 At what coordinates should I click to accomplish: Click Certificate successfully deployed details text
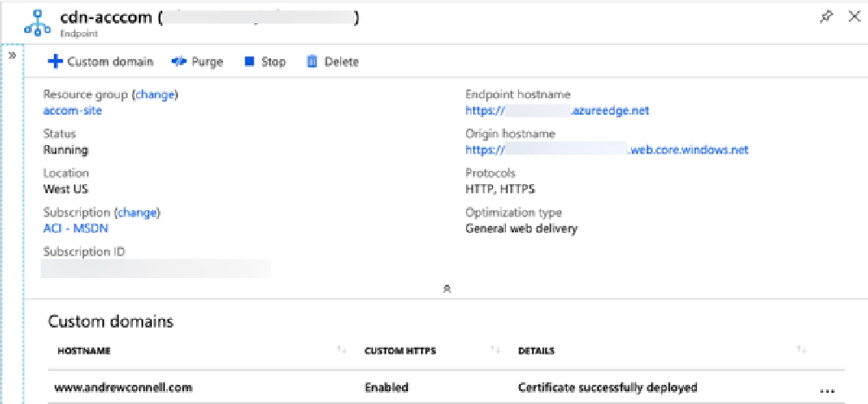click(x=608, y=388)
